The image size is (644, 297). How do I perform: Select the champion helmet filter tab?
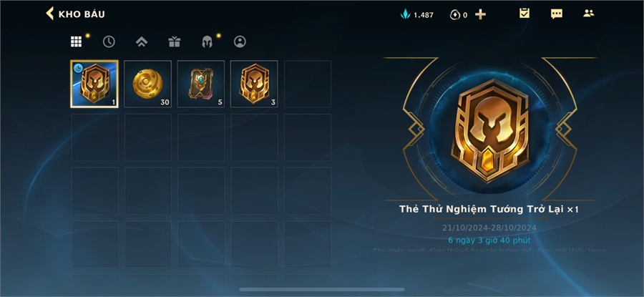click(x=207, y=42)
